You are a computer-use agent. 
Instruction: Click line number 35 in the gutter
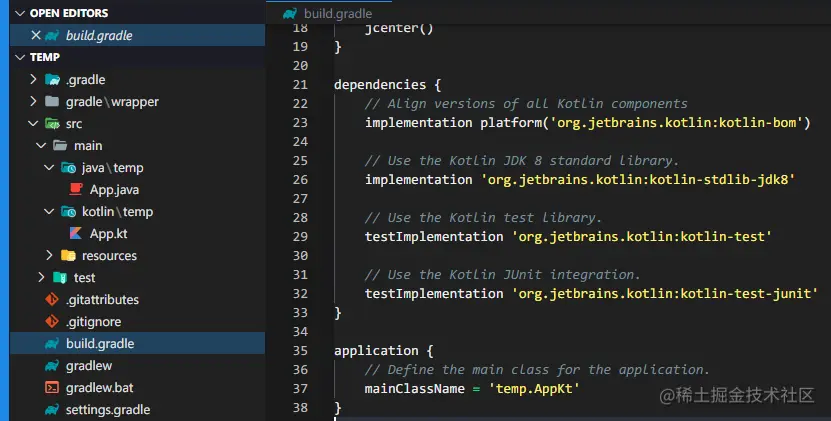300,350
